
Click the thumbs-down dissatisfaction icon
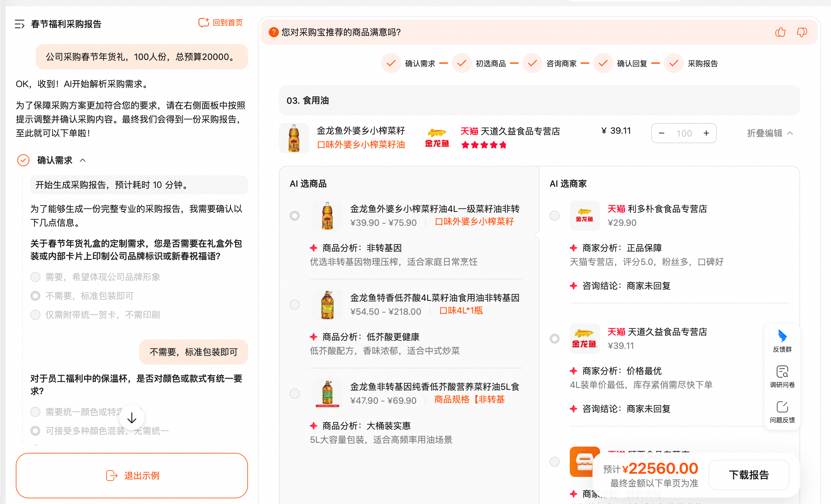pos(802,32)
